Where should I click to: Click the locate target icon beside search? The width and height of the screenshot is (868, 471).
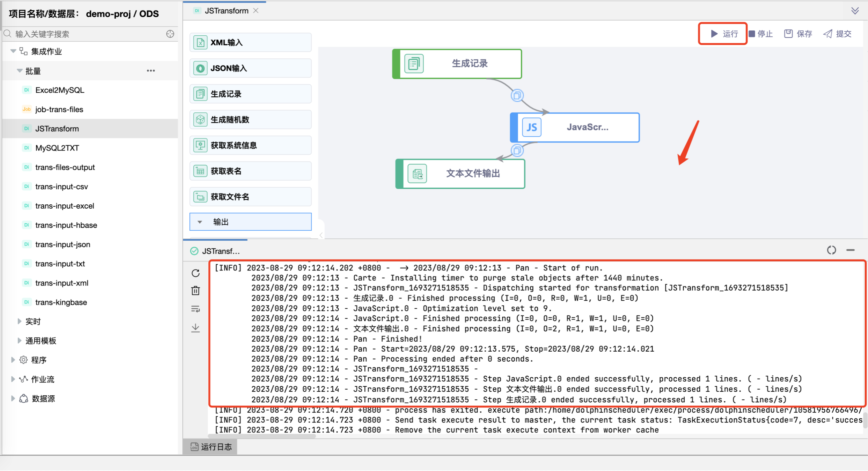pyautogui.click(x=170, y=34)
